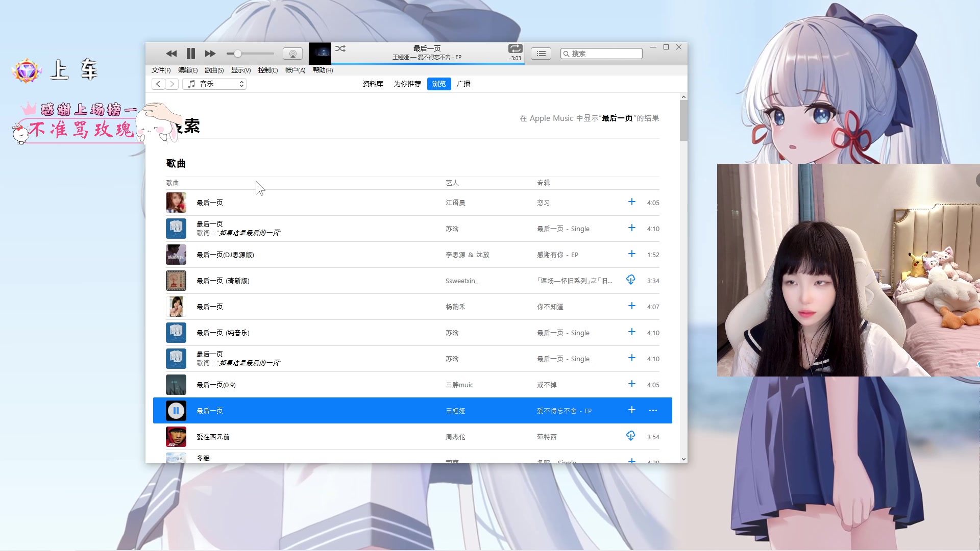Open the 音乐 media type dropdown
The width and height of the screenshot is (980, 551).
tap(214, 84)
